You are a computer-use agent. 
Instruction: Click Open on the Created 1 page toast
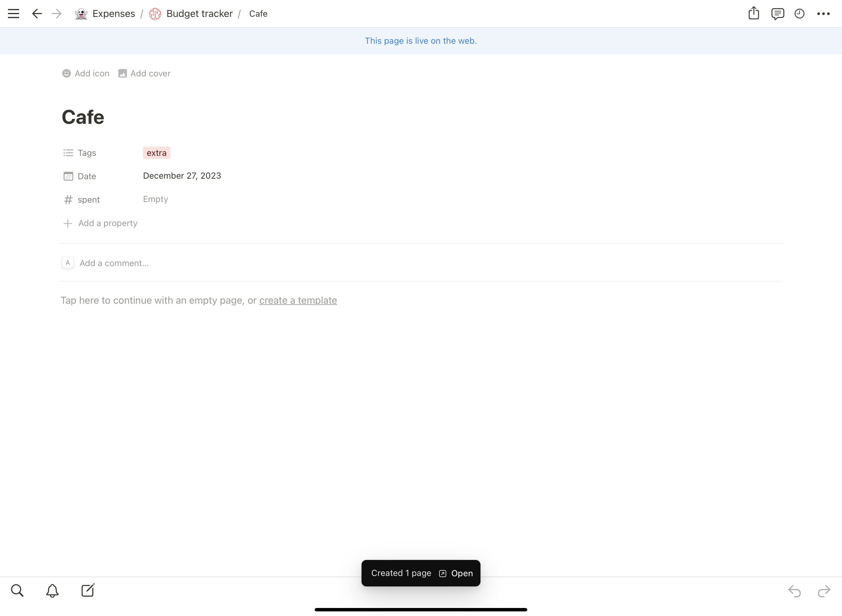pyautogui.click(x=456, y=573)
